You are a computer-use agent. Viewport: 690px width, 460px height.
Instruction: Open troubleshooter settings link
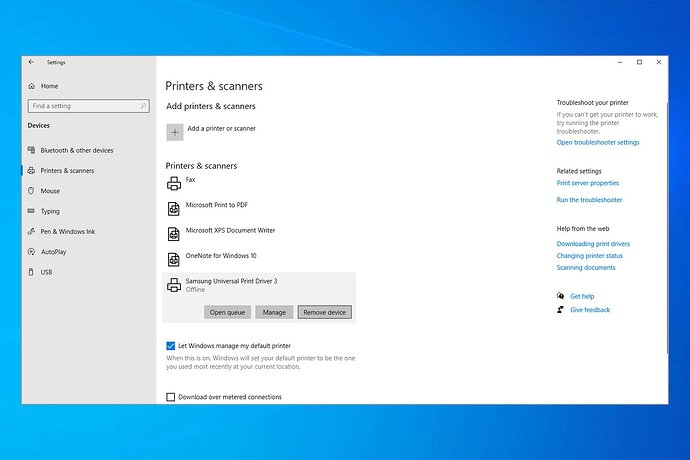[598, 142]
